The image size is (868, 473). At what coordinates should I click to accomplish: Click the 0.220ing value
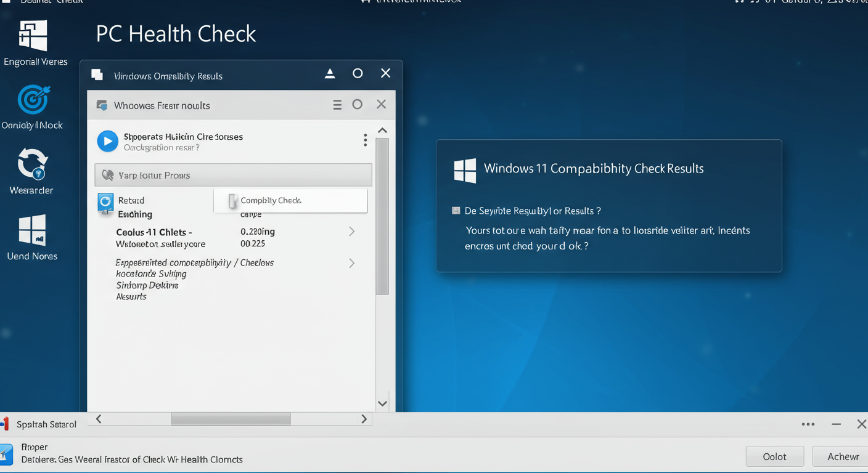coord(258,232)
